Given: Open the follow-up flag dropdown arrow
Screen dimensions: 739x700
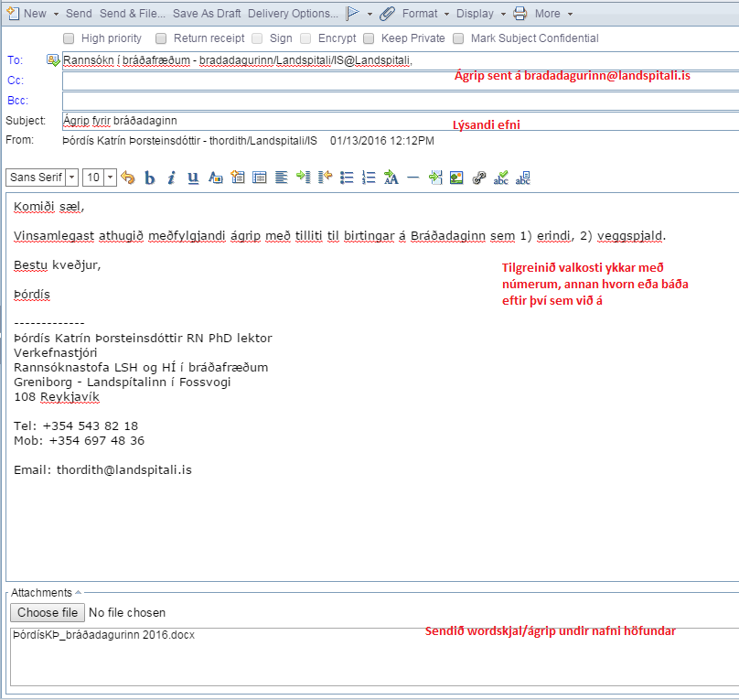Looking at the screenshot, I should [369, 14].
